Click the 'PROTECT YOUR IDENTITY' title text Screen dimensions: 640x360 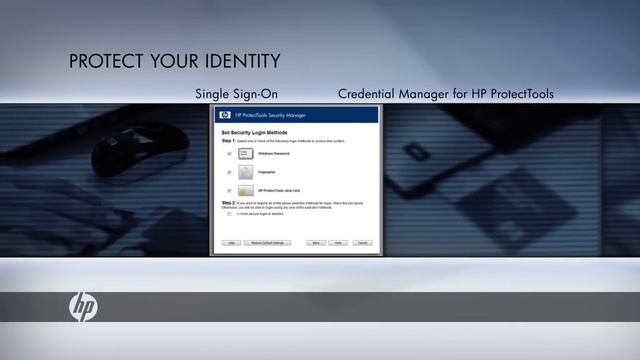tap(175, 61)
